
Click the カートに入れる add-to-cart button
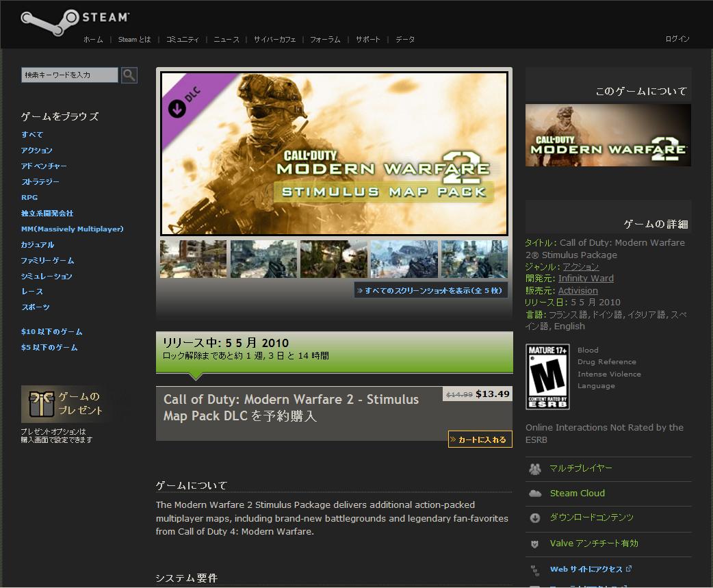pos(480,439)
